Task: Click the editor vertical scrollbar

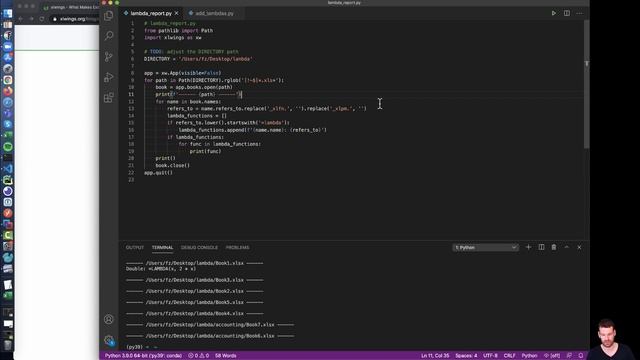Action: tap(587, 84)
